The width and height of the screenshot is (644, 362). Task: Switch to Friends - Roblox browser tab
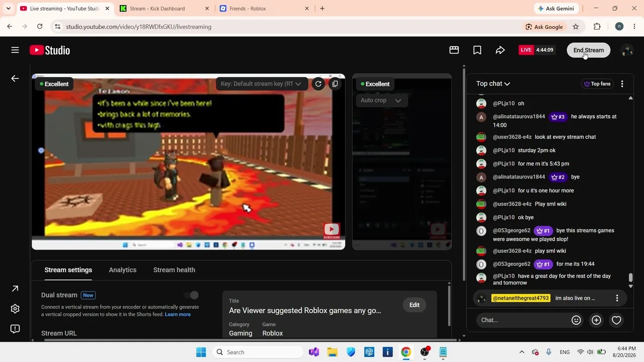[264, 9]
